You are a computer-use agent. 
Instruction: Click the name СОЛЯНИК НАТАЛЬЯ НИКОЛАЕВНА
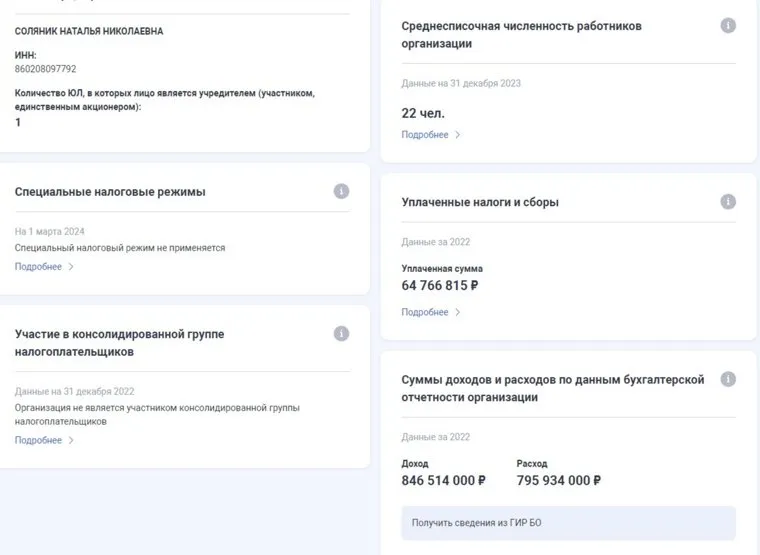(89, 32)
